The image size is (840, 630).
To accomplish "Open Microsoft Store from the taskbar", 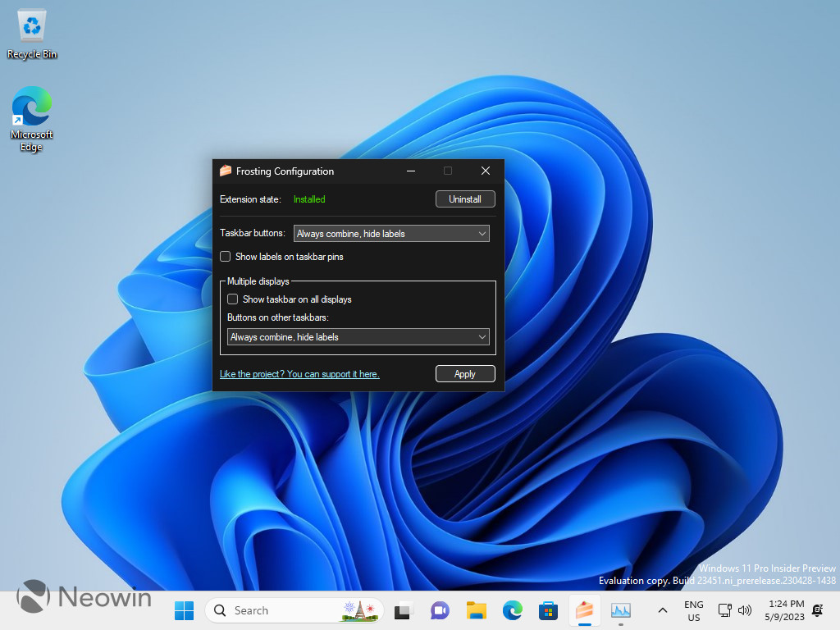I will pos(548,610).
